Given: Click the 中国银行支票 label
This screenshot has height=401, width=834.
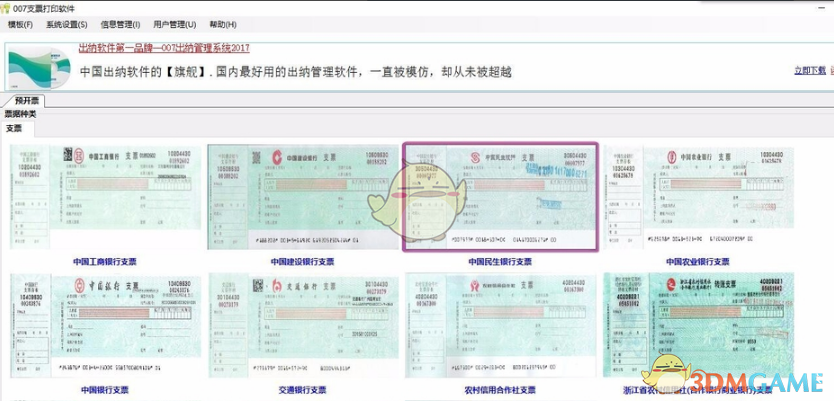Looking at the screenshot, I should click(x=105, y=390).
